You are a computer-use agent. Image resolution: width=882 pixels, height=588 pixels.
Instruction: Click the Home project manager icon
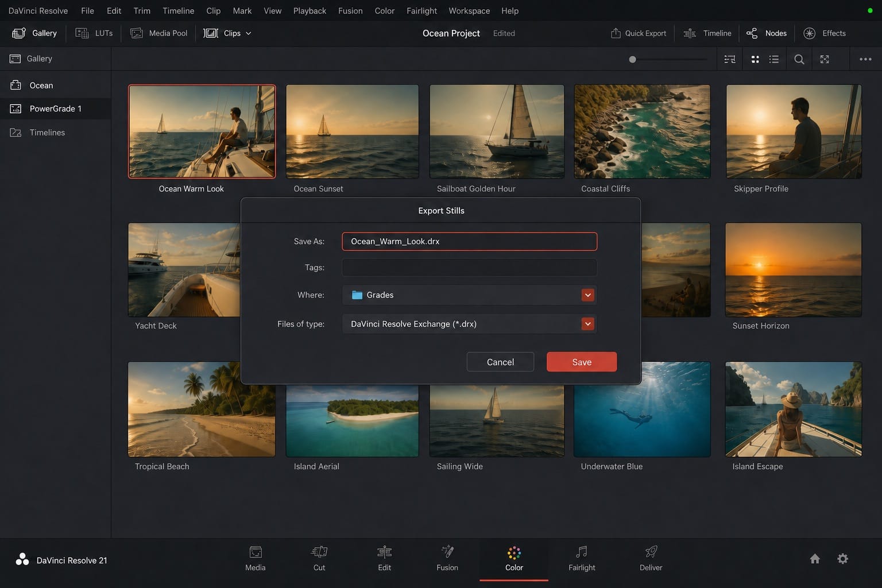pos(815,559)
